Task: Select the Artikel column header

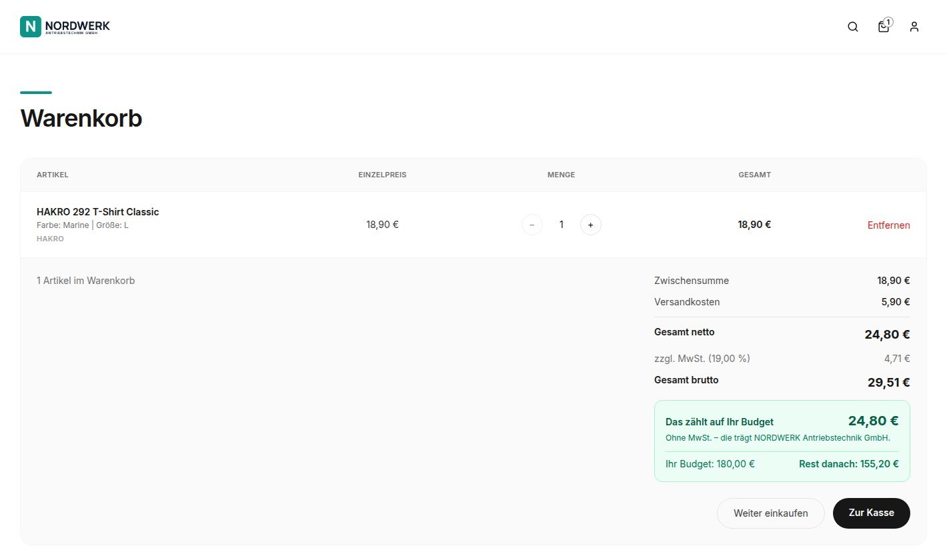Action: [53, 175]
